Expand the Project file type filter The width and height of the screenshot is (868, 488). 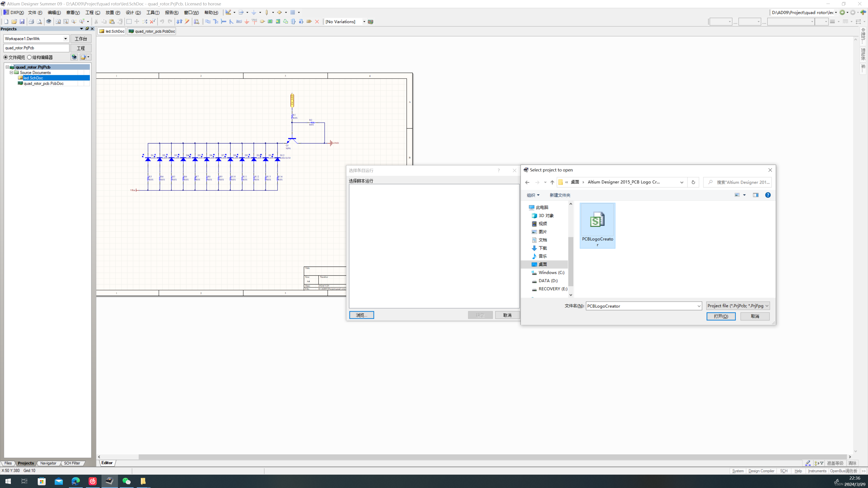738,306
